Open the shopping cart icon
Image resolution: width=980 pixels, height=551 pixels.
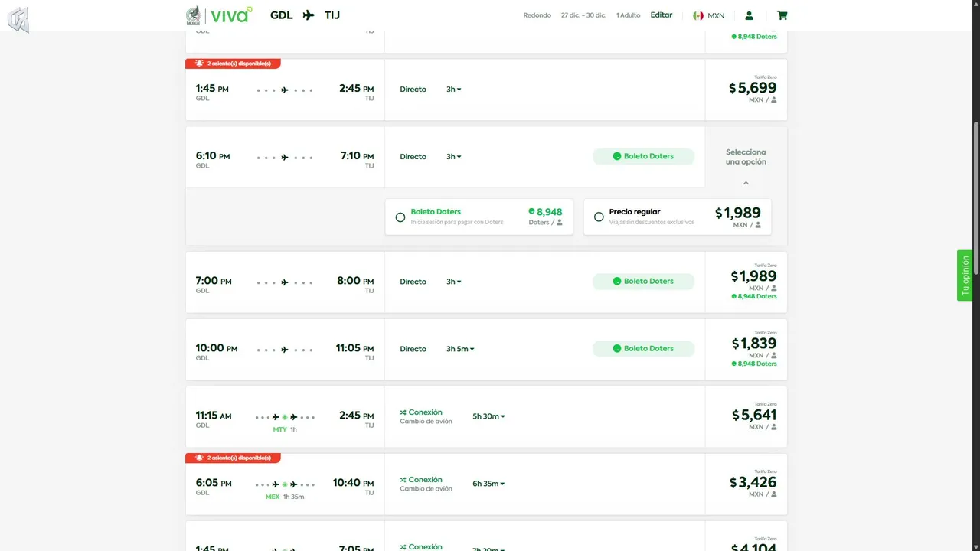point(782,15)
